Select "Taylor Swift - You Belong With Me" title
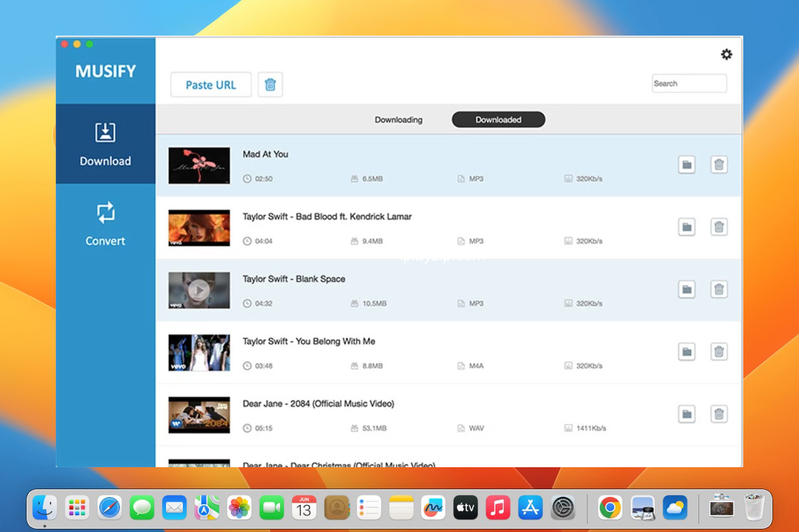This screenshot has width=799, height=532. (x=309, y=341)
